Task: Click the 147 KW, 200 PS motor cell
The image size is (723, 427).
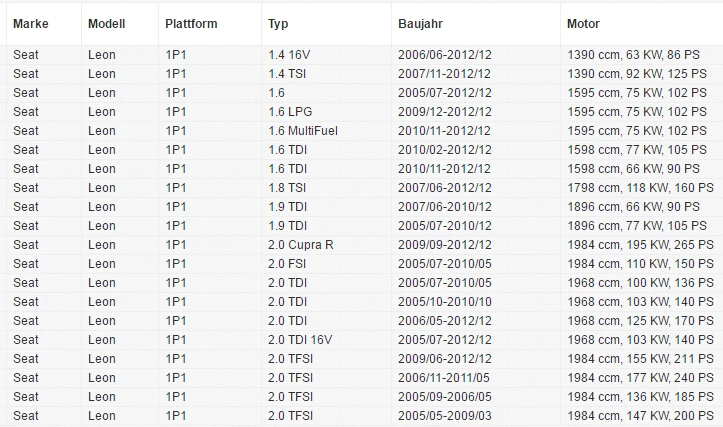Action: (642, 415)
